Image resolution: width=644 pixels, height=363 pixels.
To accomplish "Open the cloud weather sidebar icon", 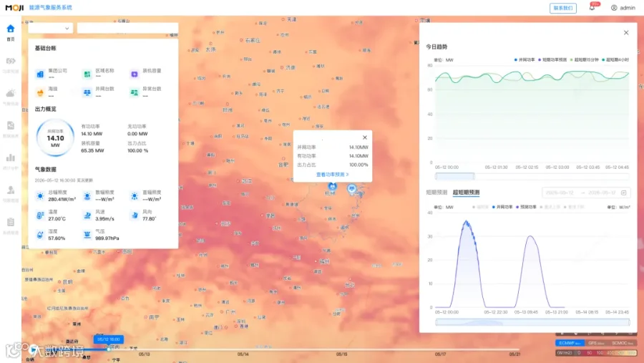I will [x=11, y=93].
